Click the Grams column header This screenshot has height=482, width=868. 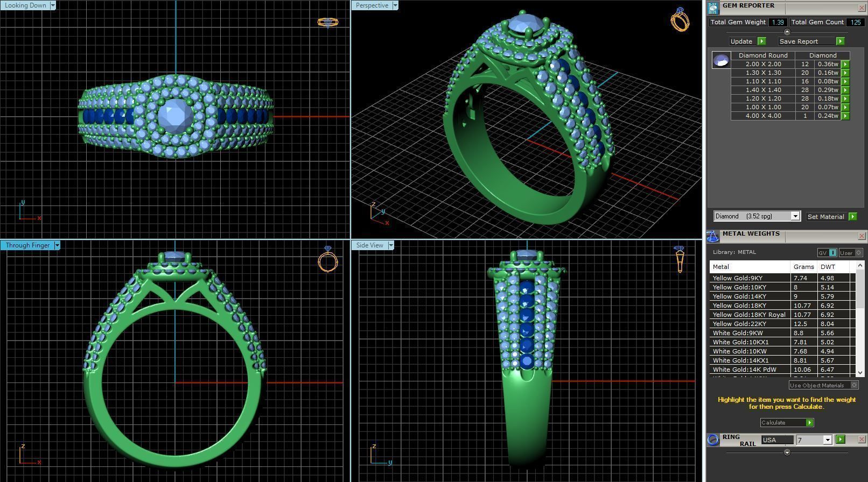point(803,267)
